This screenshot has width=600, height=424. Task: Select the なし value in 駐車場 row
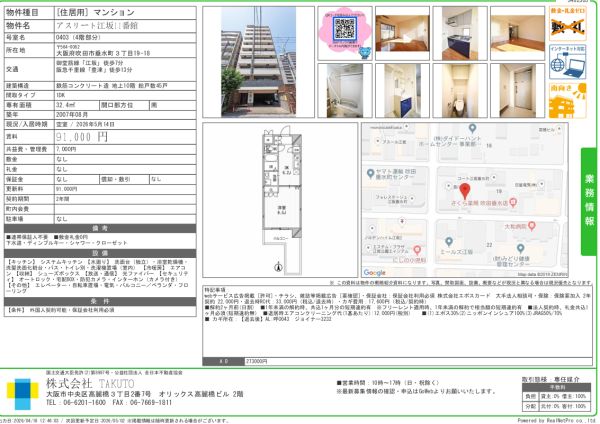[62, 219]
